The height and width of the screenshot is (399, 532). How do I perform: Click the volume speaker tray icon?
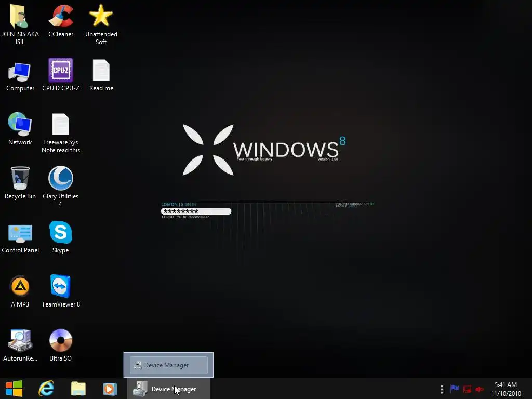point(480,389)
